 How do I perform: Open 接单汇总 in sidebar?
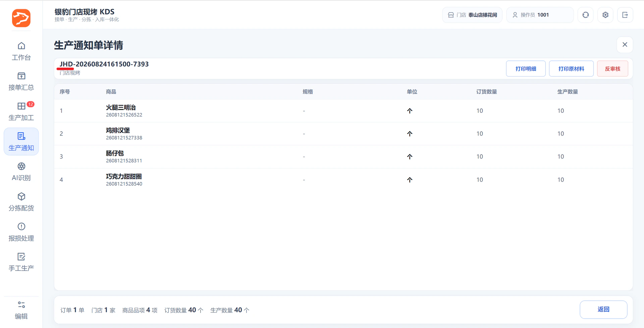(21, 81)
